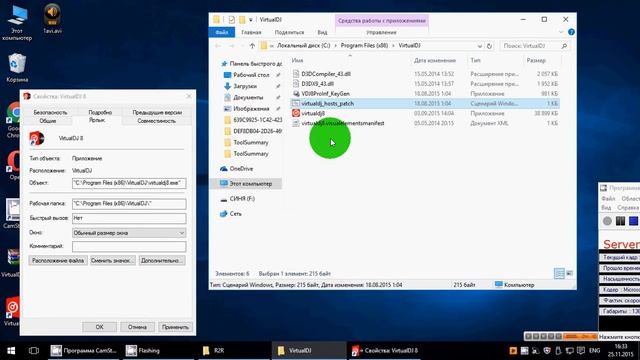Open the Поделиться ribbon tab

(x=289, y=32)
